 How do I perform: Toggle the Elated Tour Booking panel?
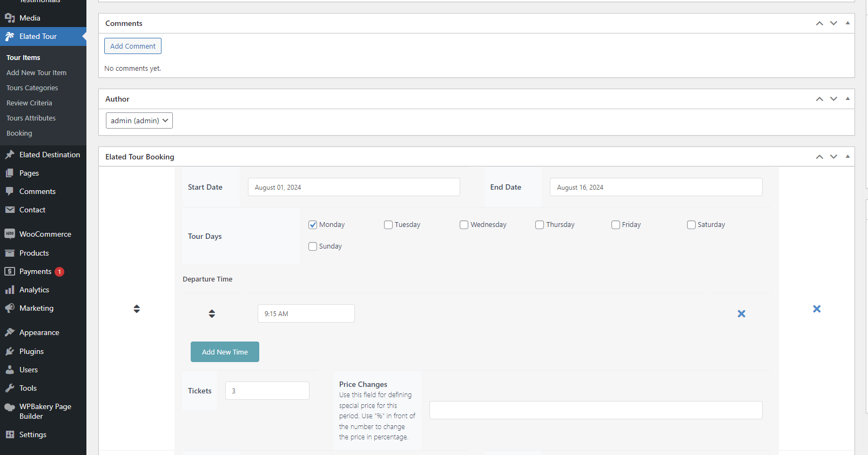[847, 157]
